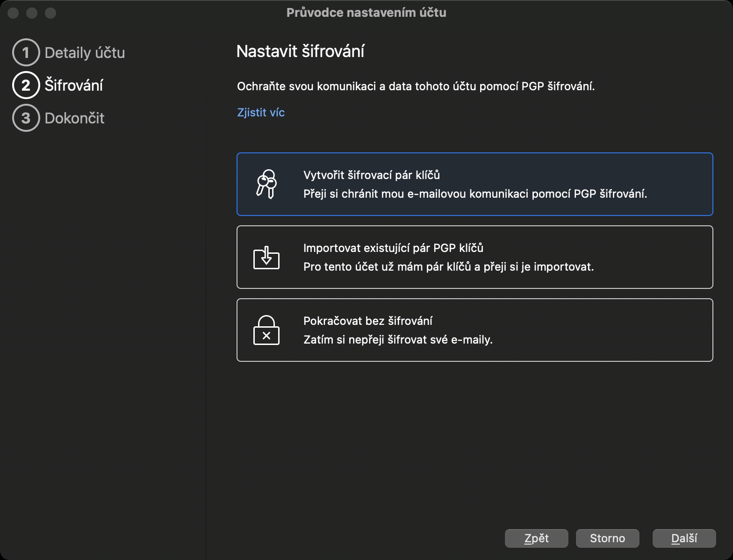Click the import PGP keys icon
Screen dimensions: 733x560
pos(266,258)
